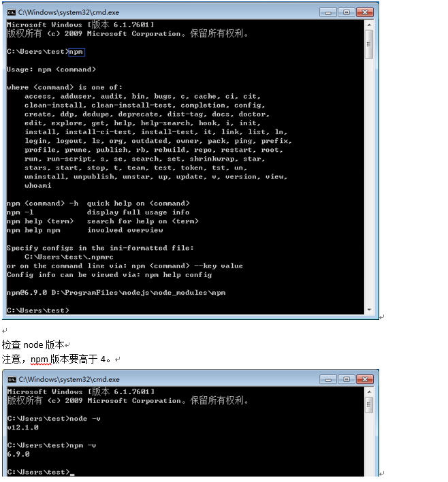Click the scrollbar thumb in the lower window
Viewport: 448px width, 482px height.
click(369, 405)
